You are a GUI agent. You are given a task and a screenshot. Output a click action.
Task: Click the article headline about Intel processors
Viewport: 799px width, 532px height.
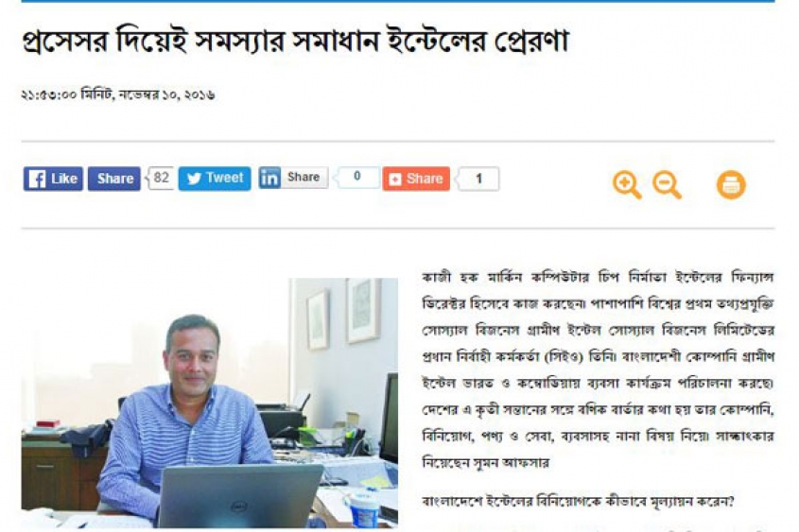(x=295, y=41)
